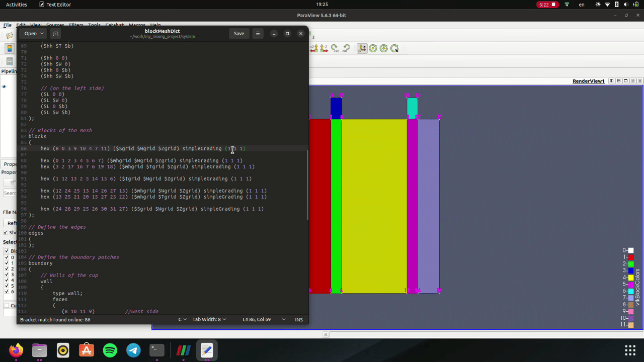Click Activities in the top bar
644x362 pixels.
(16, 5)
